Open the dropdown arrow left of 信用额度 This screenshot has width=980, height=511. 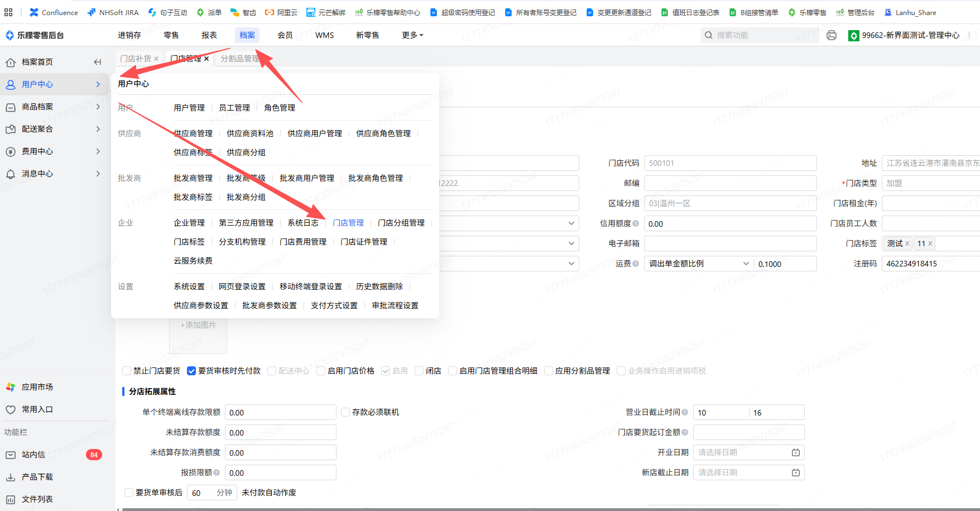tap(571, 223)
